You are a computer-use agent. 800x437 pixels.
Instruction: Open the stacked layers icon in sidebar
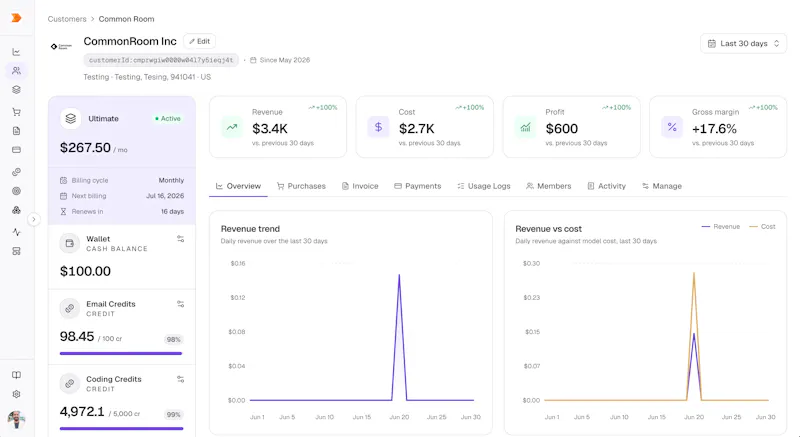click(16, 90)
